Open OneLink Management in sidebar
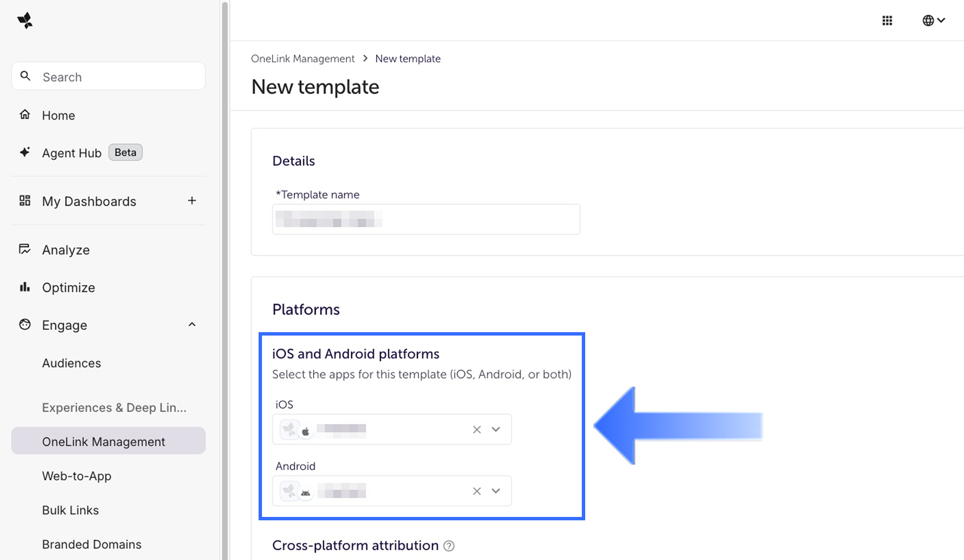Image resolution: width=964 pixels, height=560 pixels. point(104,442)
